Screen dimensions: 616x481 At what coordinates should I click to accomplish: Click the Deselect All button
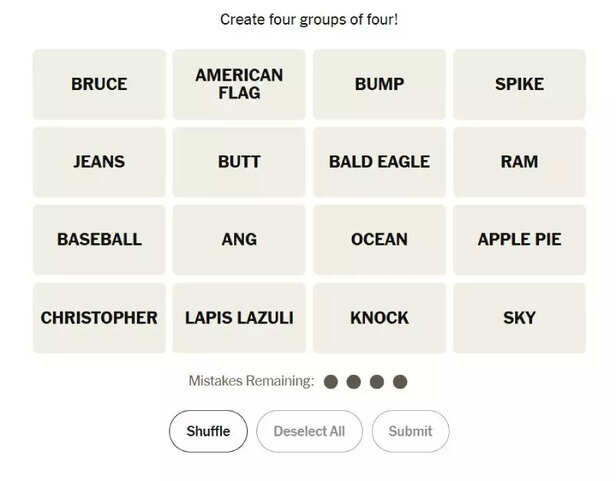coord(309,431)
